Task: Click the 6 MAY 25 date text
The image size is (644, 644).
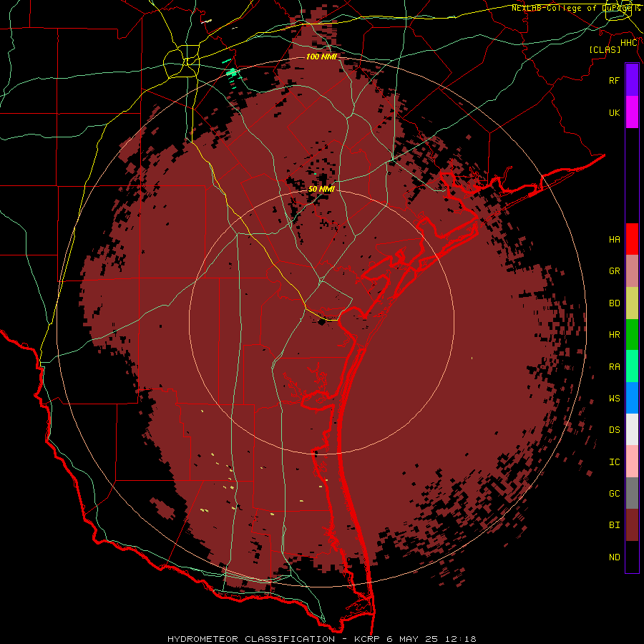Action: click(x=412, y=639)
